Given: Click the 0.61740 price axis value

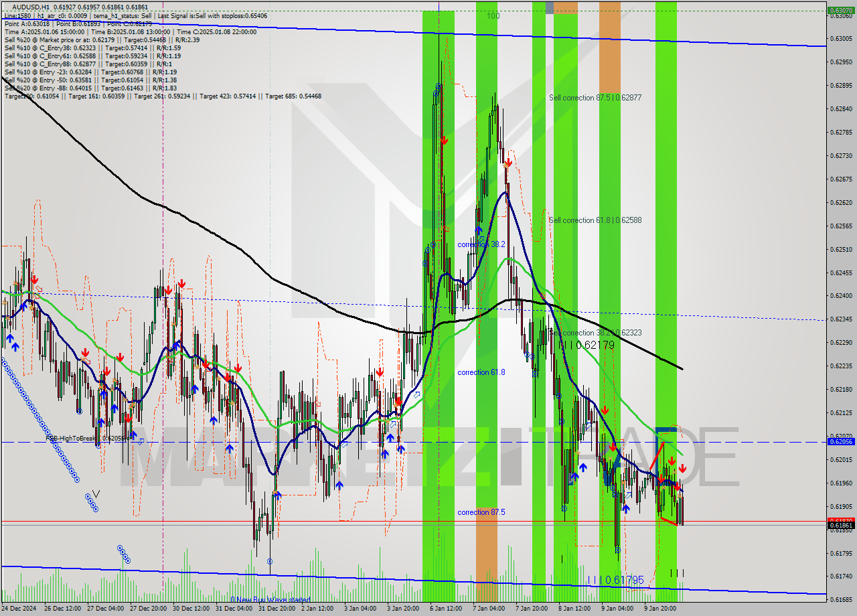Looking at the screenshot, I should coord(840,576).
